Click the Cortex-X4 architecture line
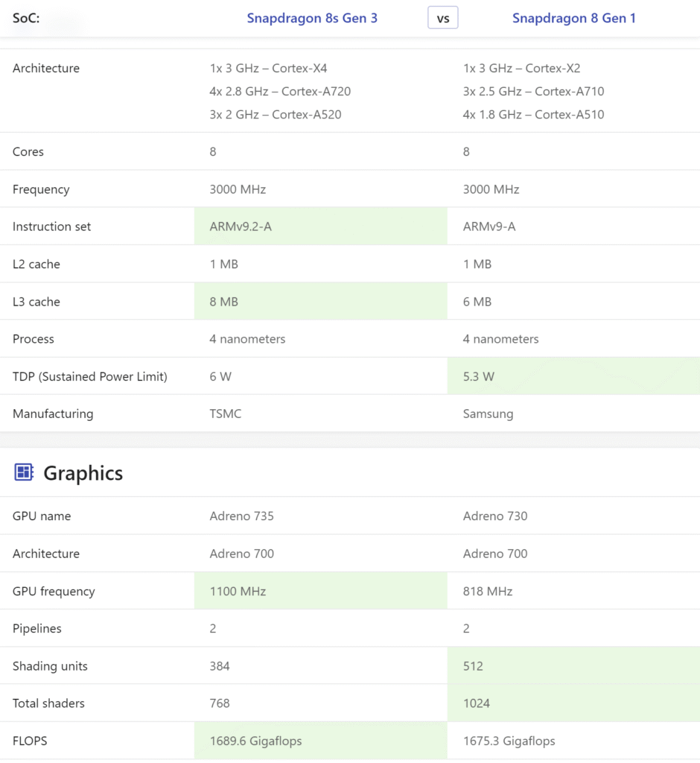The image size is (700, 763). (x=268, y=69)
